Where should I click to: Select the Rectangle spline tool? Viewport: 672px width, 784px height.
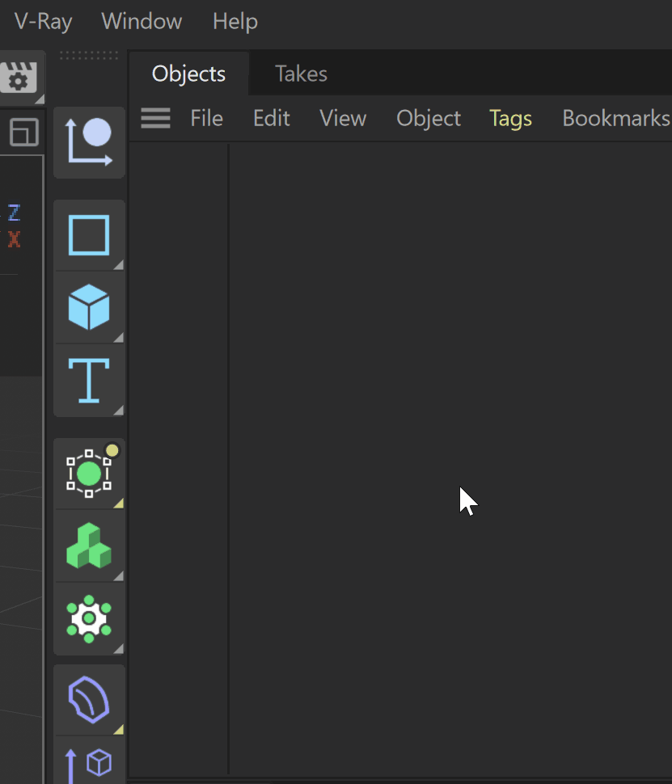point(89,235)
